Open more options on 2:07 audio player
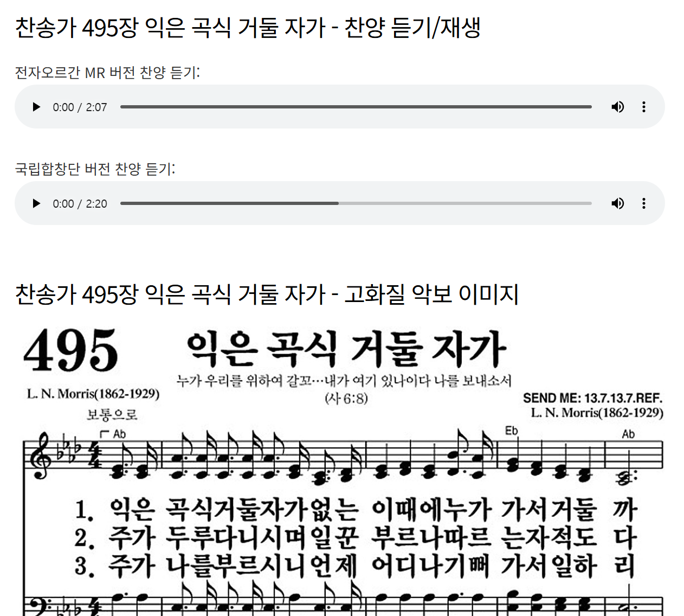684x616 pixels. 644,107
